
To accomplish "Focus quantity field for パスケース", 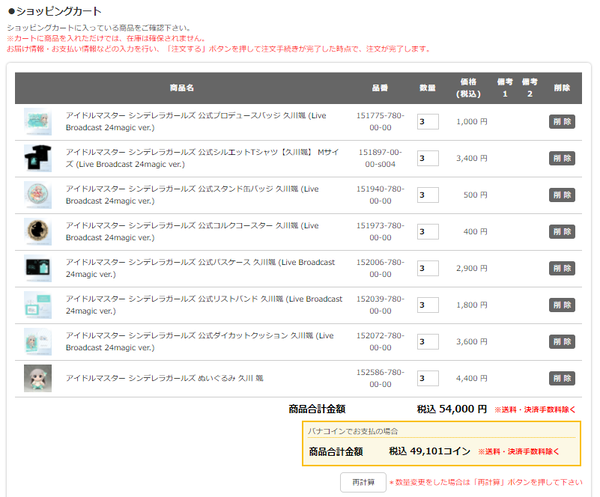I will [428, 268].
